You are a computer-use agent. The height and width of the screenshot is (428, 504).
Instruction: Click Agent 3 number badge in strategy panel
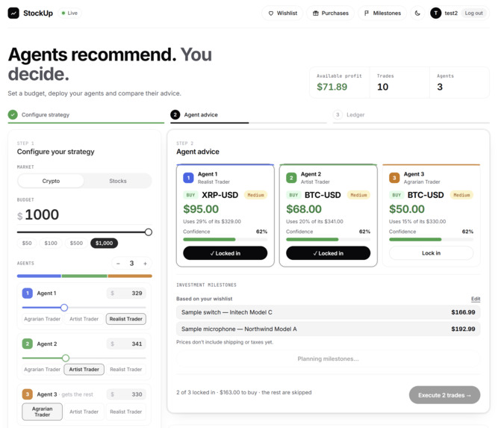click(28, 394)
